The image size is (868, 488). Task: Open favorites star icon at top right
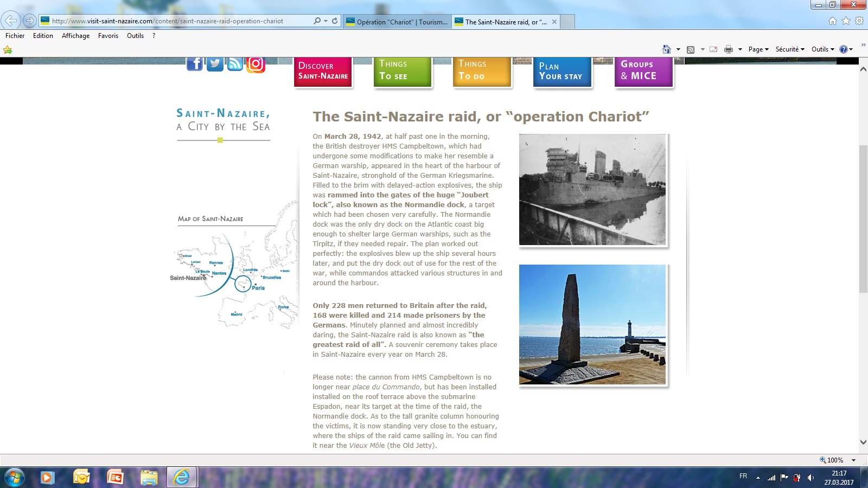pos(846,21)
